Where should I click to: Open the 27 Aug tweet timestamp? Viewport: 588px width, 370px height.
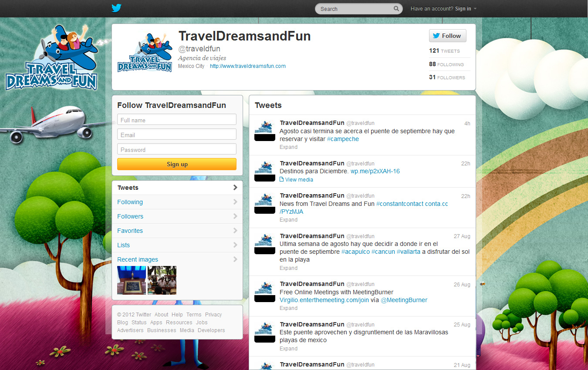pyautogui.click(x=462, y=236)
